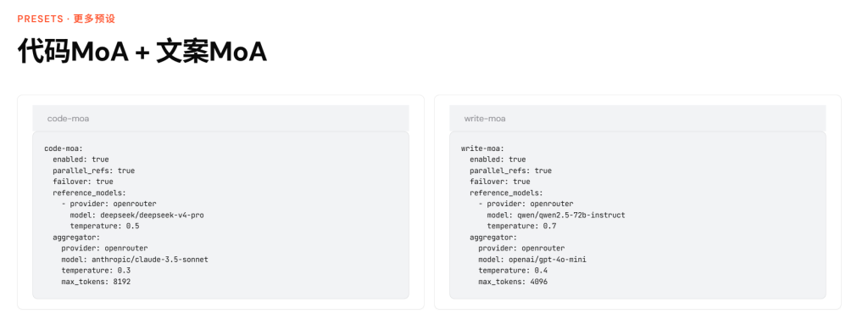
Task: Click reference_models: in write-moa block
Action: click(x=507, y=193)
